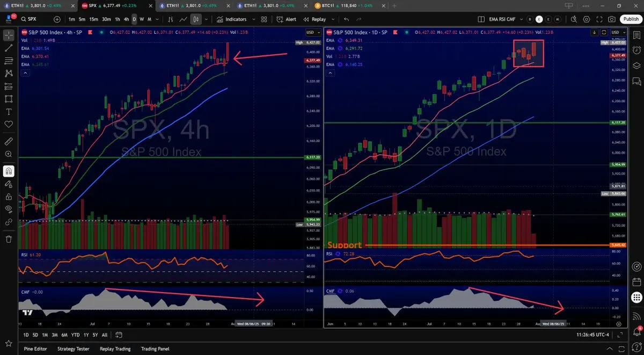Image resolution: width=644 pixels, height=355 pixels.
Task: Open the heart icons tool
Action: tap(9, 125)
